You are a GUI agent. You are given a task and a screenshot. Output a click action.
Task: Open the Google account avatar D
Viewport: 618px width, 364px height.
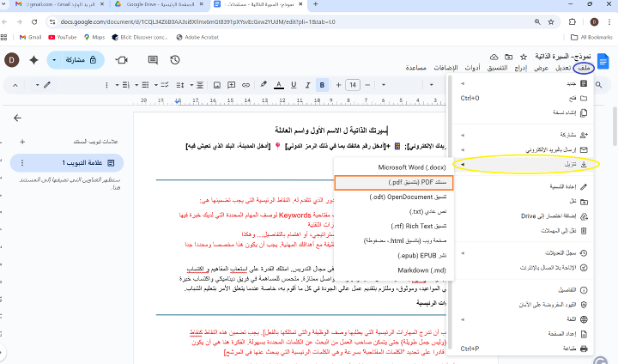(x=12, y=60)
